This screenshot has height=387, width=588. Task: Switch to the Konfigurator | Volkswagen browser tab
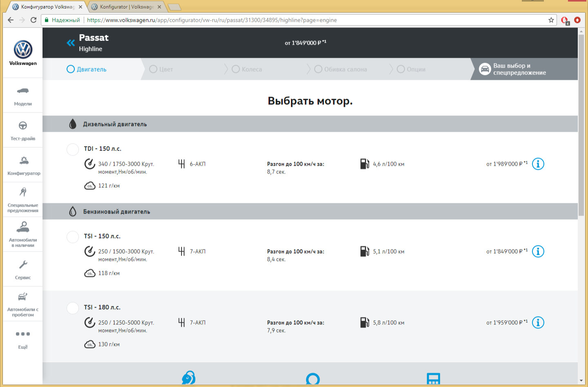(127, 7)
